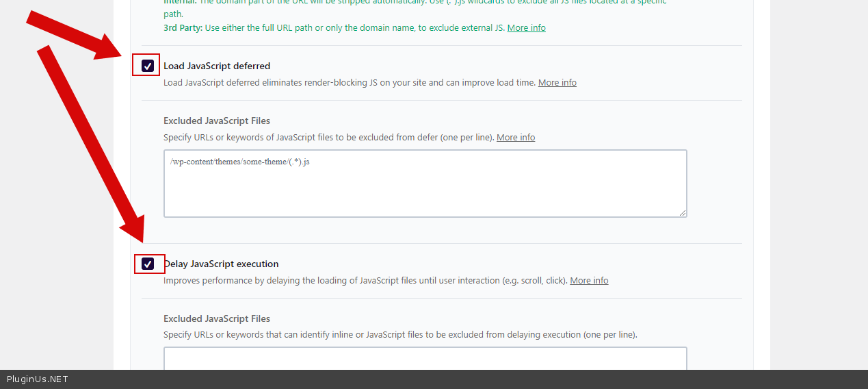868x389 pixels.
Task: Open More info link for excluded defer files
Action: click(516, 138)
